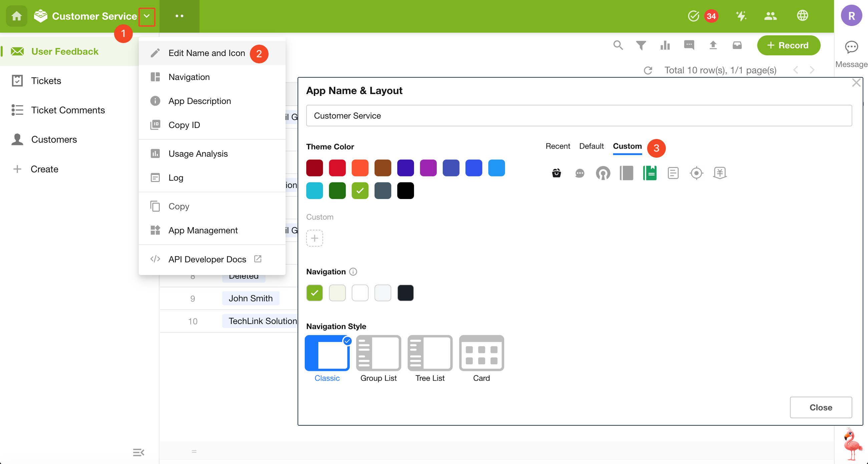Choose the Tree List navigation style

coord(430,354)
